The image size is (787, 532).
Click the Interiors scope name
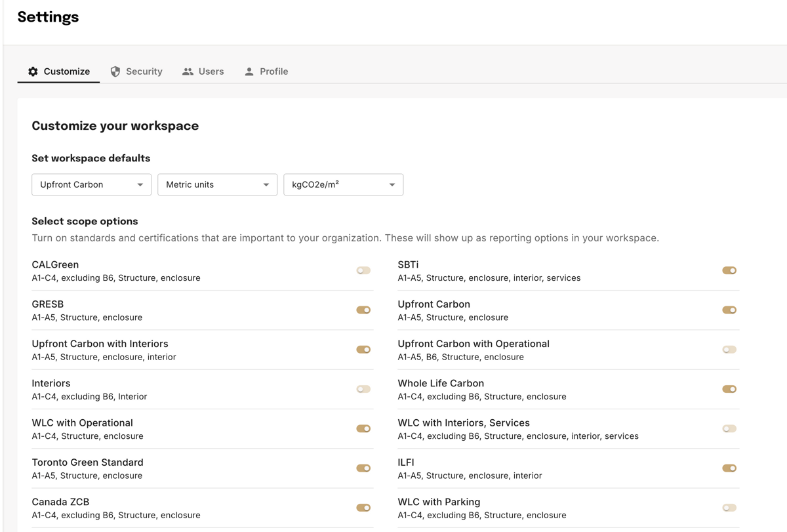[51, 383]
